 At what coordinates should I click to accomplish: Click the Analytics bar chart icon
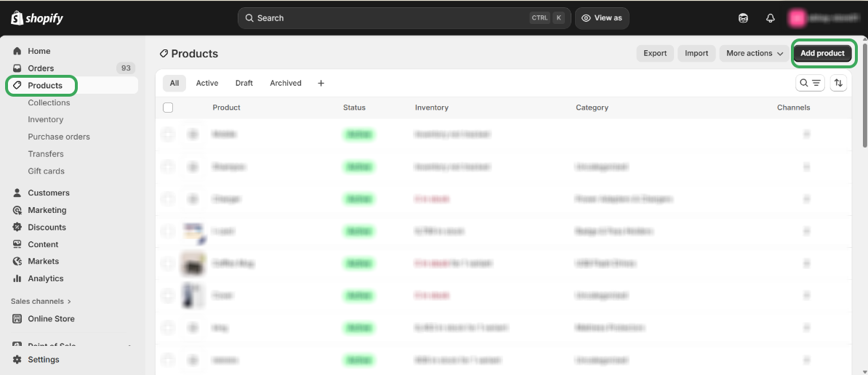17,278
